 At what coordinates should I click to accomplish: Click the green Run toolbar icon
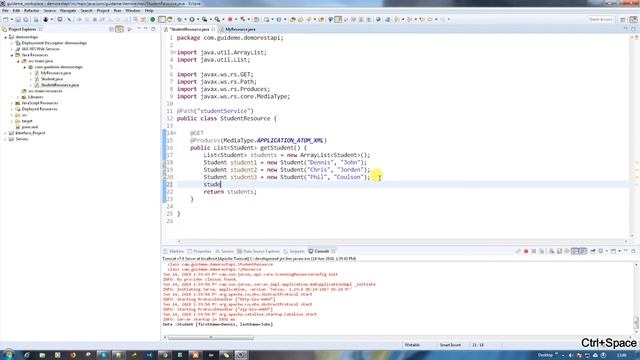coord(191,20)
